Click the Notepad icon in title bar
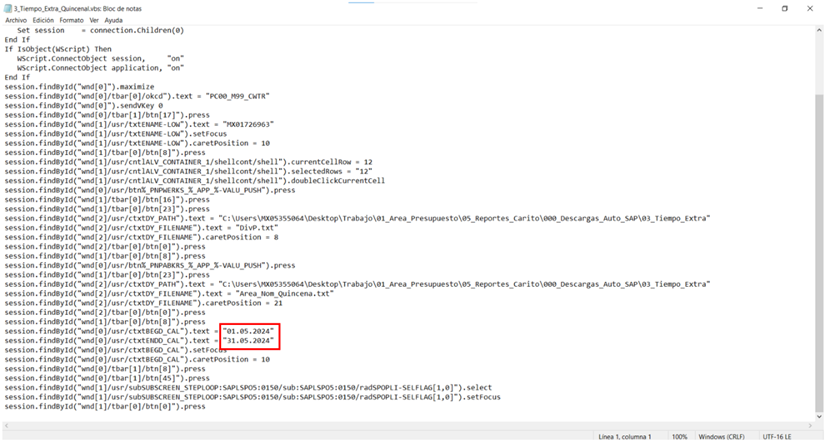This screenshot has width=825, height=441. point(6,8)
